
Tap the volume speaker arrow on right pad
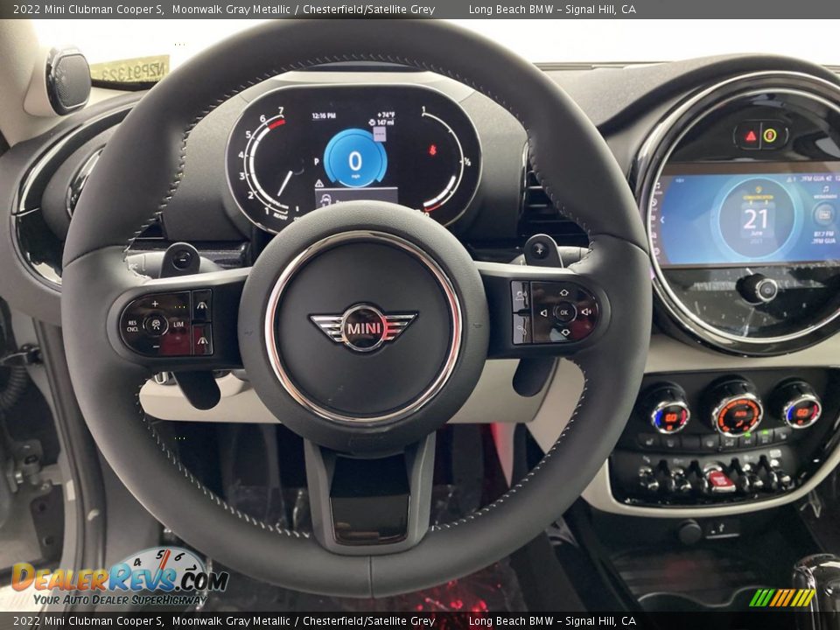[586, 311]
